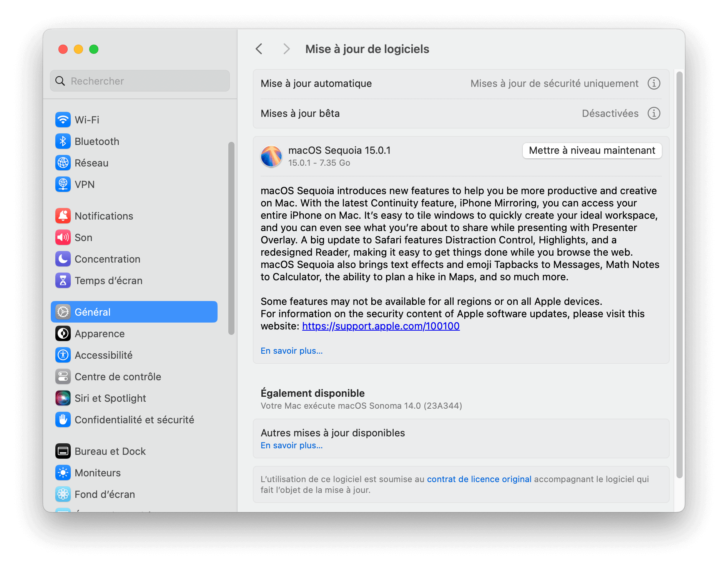This screenshot has width=728, height=569.
Task: Click the search magnifier icon
Action: tap(60, 81)
